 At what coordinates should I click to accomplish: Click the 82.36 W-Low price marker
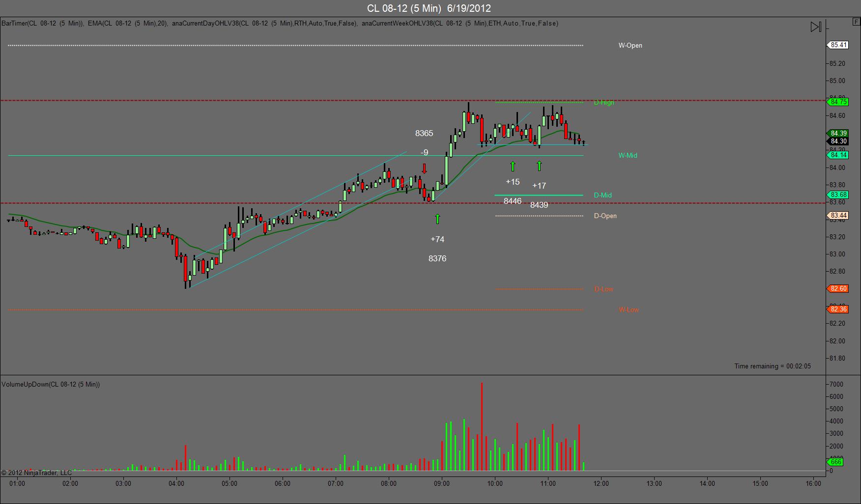838,309
